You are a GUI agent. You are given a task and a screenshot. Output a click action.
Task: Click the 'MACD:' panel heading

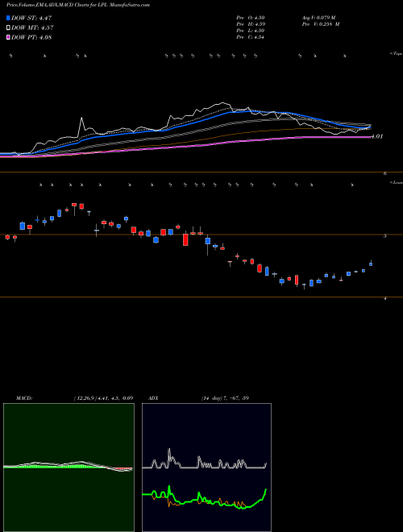tap(24, 397)
